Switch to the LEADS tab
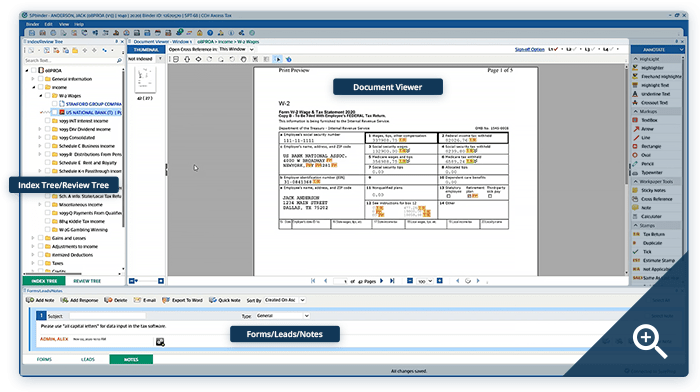This screenshot has height=392, width=700. coord(88,359)
